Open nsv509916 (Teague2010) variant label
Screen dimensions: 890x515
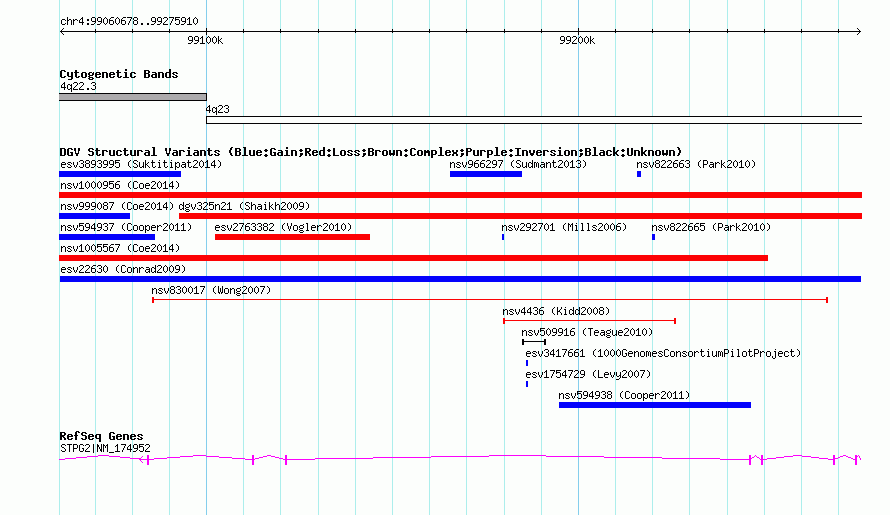click(x=587, y=332)
